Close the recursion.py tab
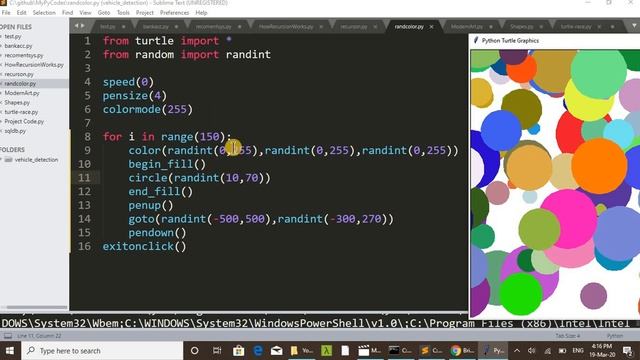Viewport: 640px width, 360px height. tap(375, 27)
